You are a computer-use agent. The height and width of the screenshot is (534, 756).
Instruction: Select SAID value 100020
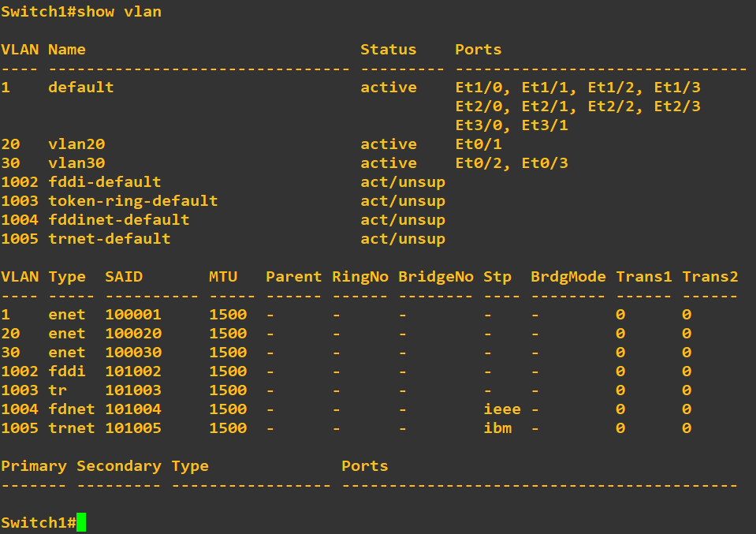tap(133, 334)
